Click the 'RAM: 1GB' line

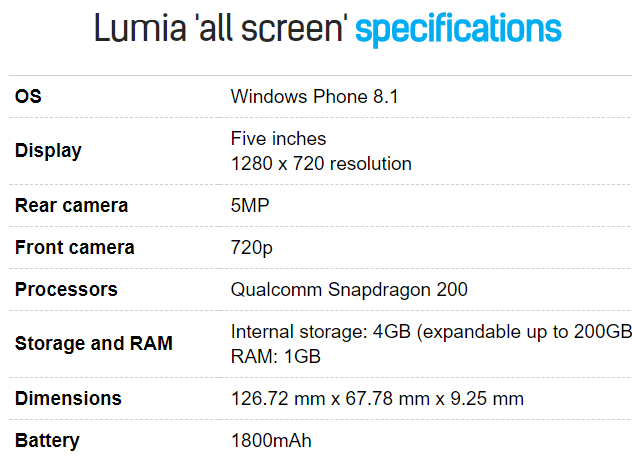coord(276,357)
